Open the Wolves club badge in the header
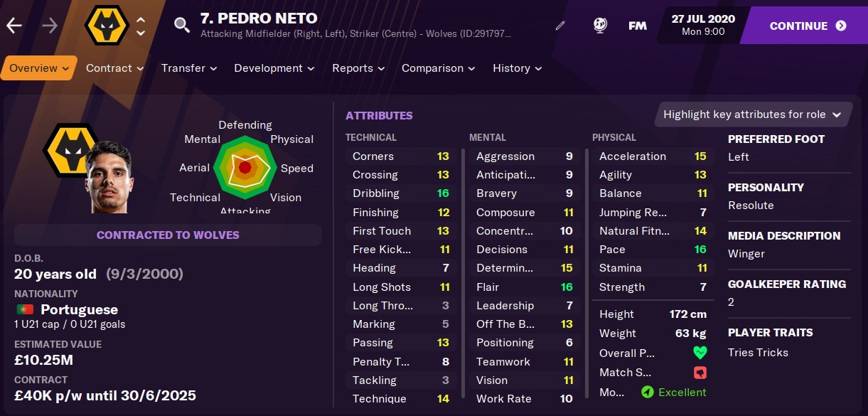868x416 pixels. [106, 26]
